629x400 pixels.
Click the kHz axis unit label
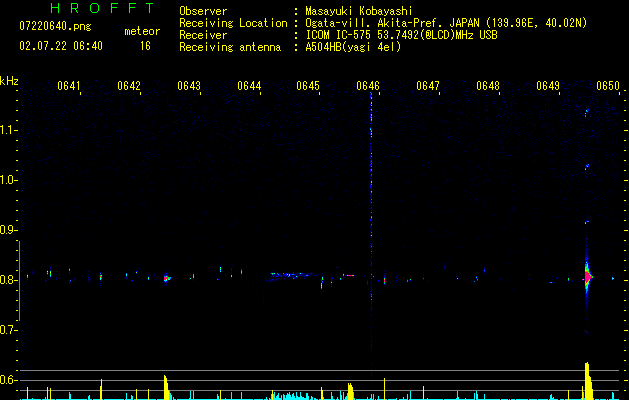pos(9,81)
